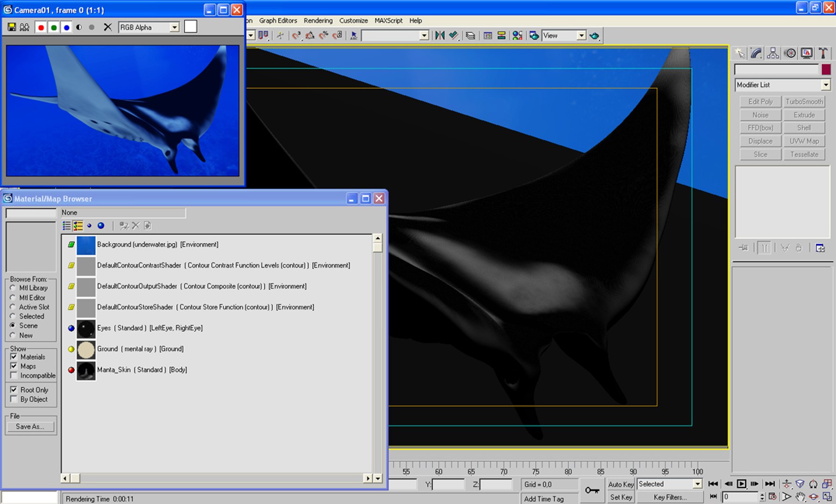Play the animation
The width and height of the screenshot is (836, 504).
pos(741,484)
